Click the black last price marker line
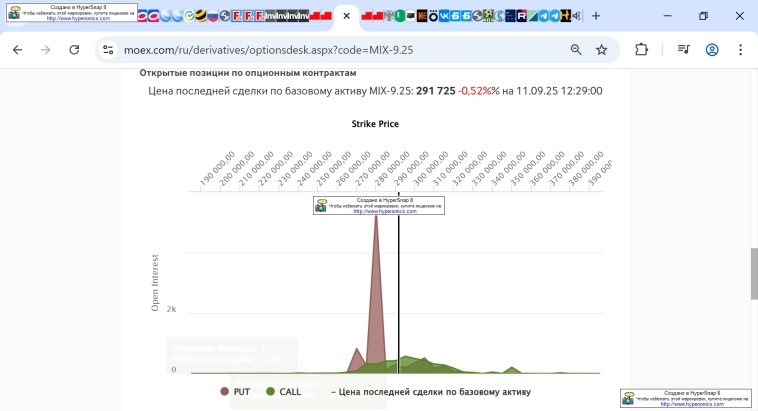Viewport: 758px width, 411px height. pos(399,300)
